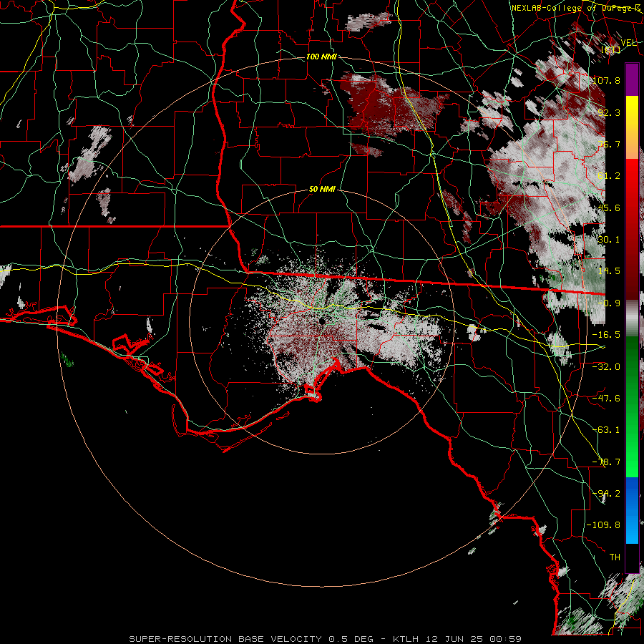Click the 107.8 velocity scale value
The height and width of the screenshot is (644, 644).
click(x=606, y=80)
